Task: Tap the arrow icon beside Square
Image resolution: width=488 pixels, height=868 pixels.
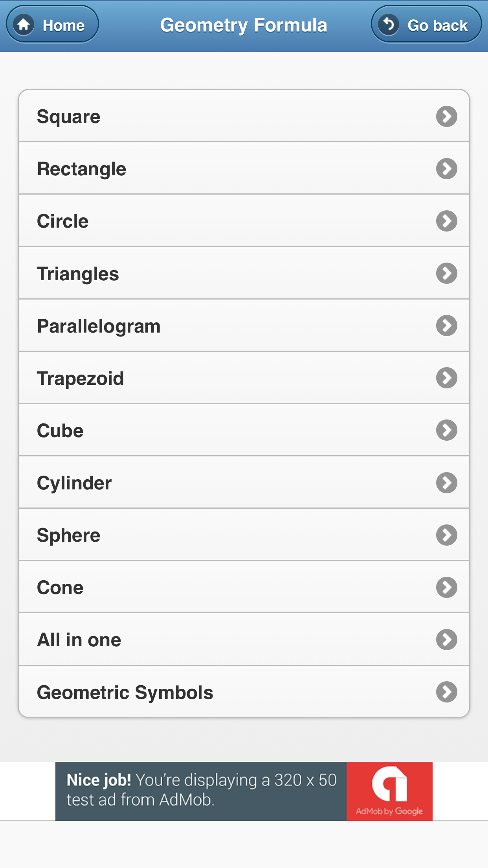Action: point(446,116)
